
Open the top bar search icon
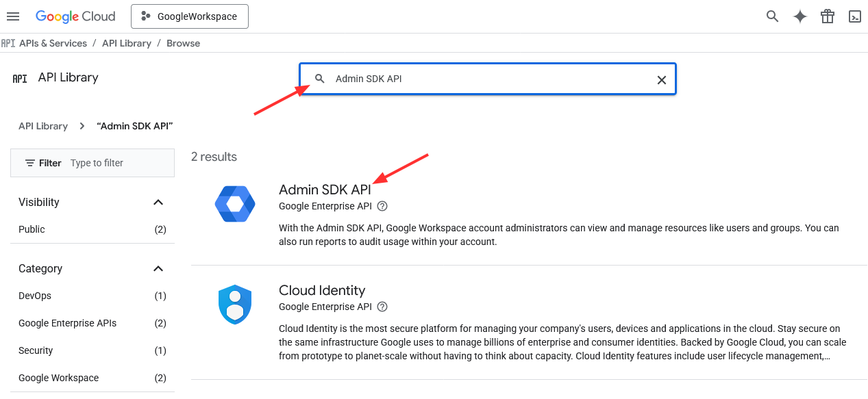coord(772,16)
